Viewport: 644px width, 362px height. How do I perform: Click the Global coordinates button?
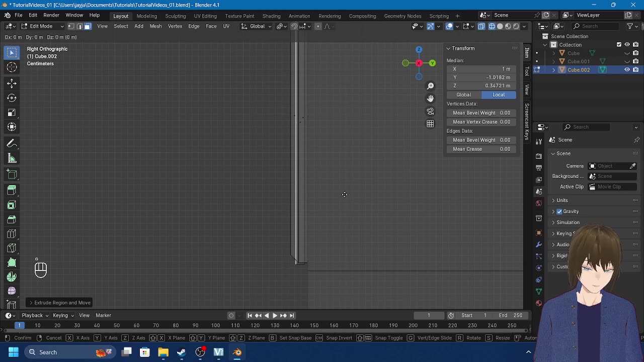[x=463, y=95]
